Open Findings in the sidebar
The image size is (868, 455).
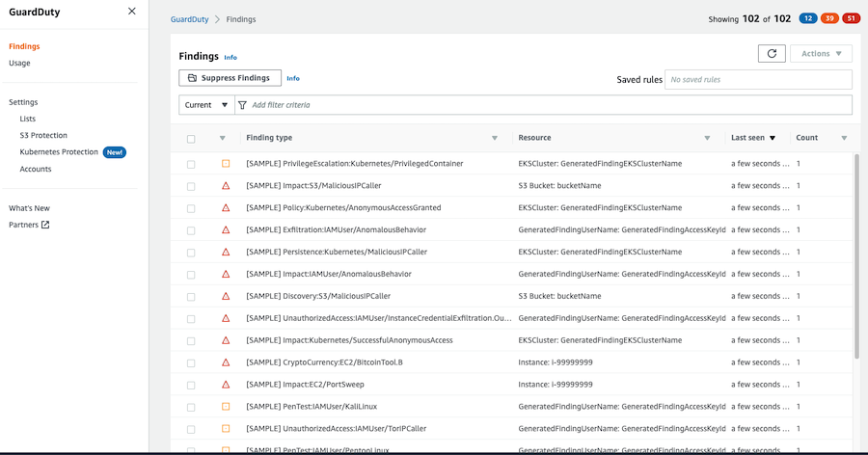(x=24, y=46)
